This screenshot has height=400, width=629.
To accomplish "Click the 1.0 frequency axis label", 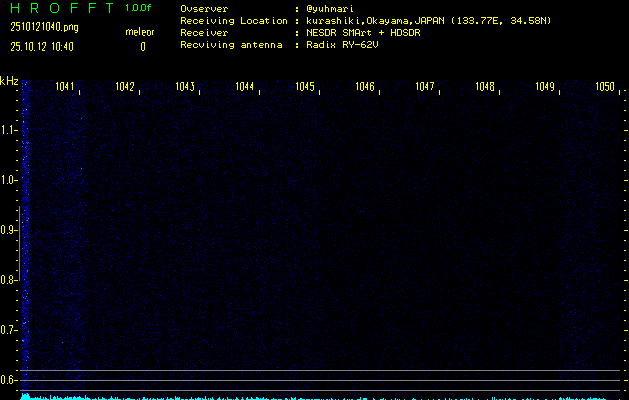I will point(8,180).
